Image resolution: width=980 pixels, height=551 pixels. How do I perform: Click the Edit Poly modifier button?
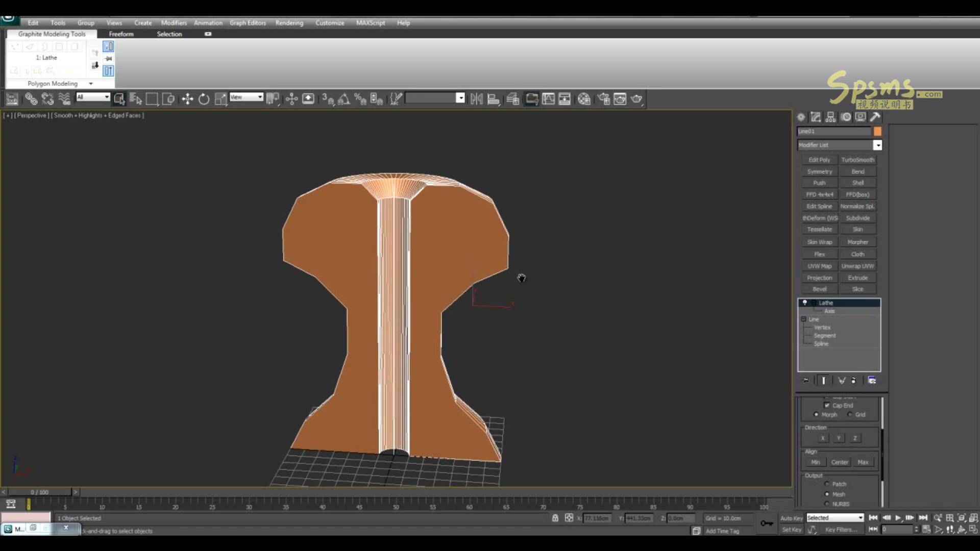tap(819, 160)
